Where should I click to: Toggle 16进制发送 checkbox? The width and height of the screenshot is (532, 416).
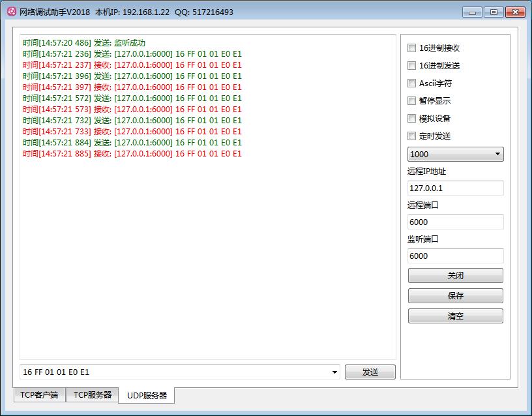coord(411,65)
